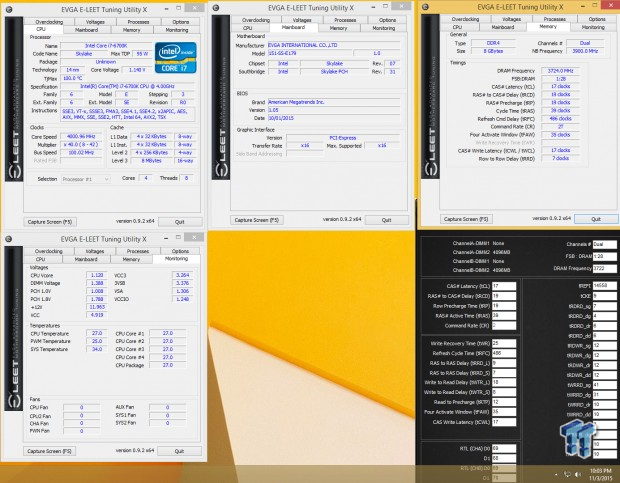This screenshot has height=483, width=620.
Task: Open Overclocking tab in the Mainboard window
Action: pos(256,20)
